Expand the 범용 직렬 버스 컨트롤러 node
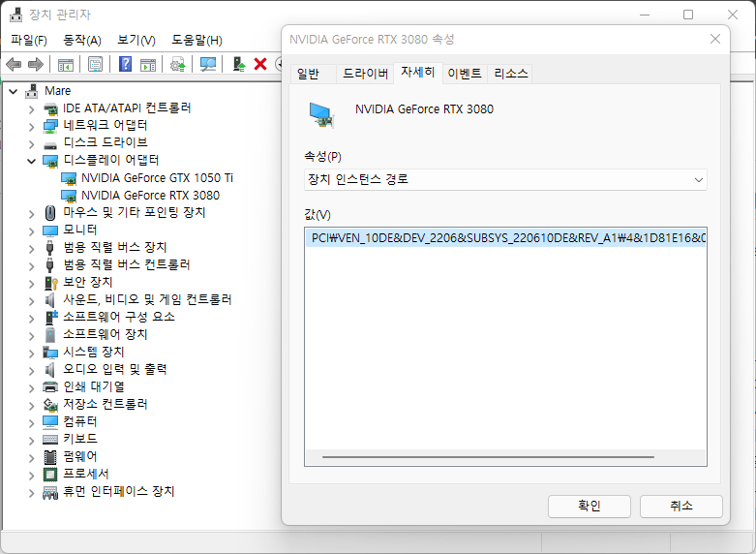Viewport: 756px width, 554px height. point(31,266)
